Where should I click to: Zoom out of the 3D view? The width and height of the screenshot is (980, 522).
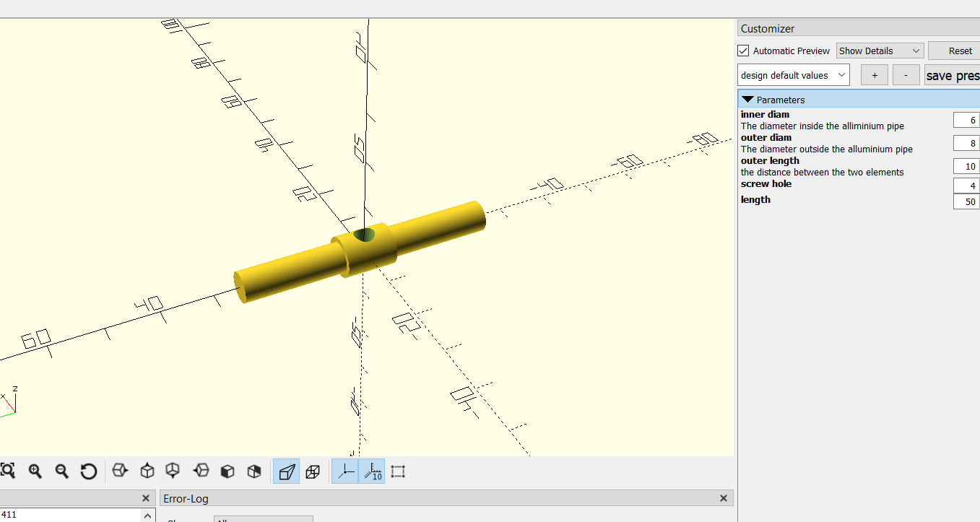point(62,471)
